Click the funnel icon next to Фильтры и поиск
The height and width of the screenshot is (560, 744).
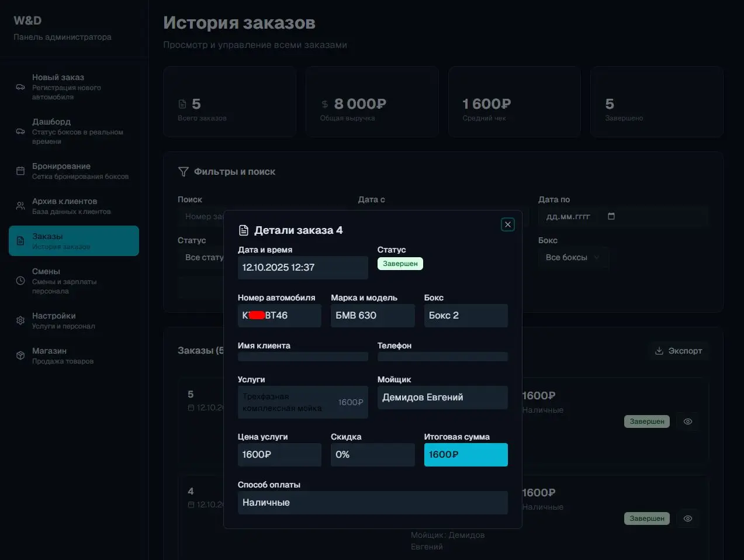point(183,171)
